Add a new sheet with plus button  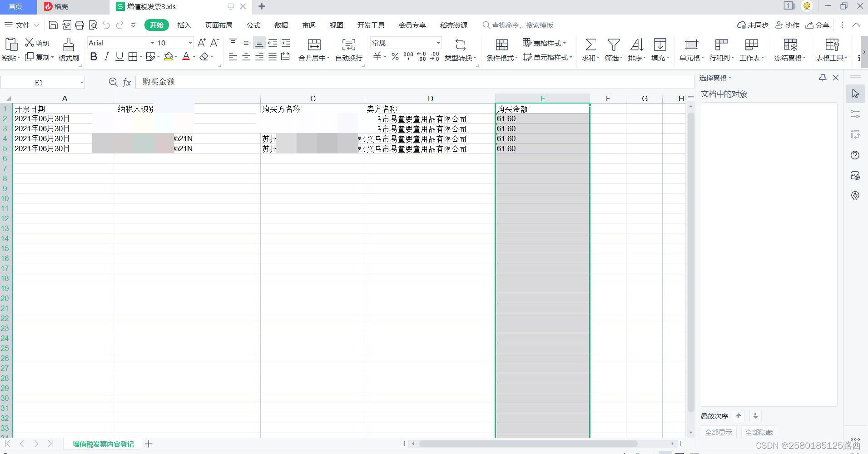149,444
